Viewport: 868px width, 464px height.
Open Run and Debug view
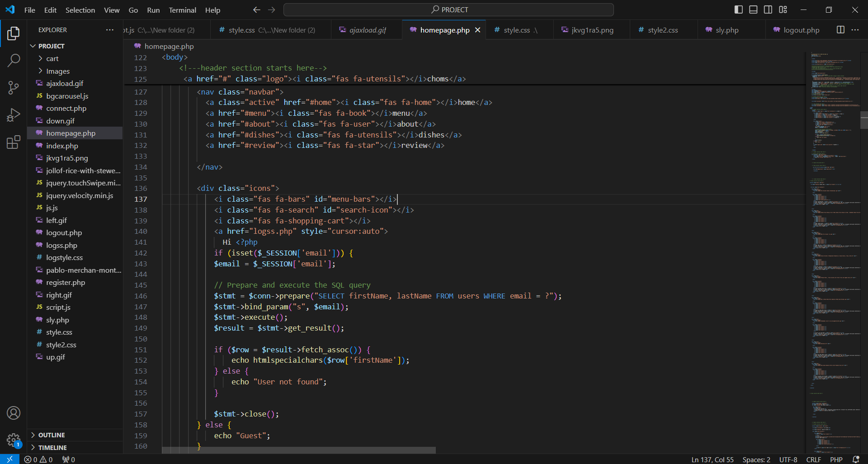tap(14, 115)
